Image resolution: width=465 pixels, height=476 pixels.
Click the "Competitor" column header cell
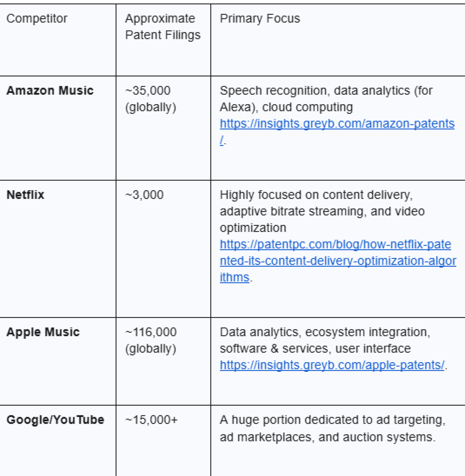pyautogui.click(x=37, y=19)
